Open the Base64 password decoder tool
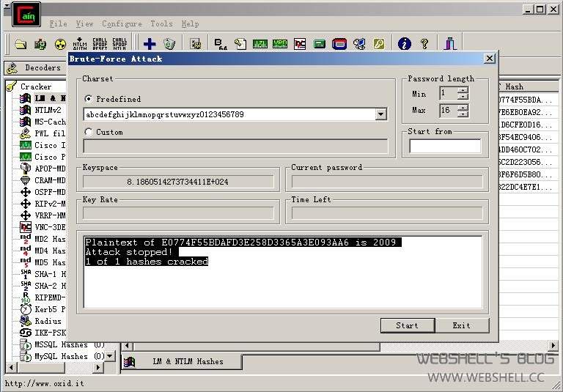 point(221,44)
